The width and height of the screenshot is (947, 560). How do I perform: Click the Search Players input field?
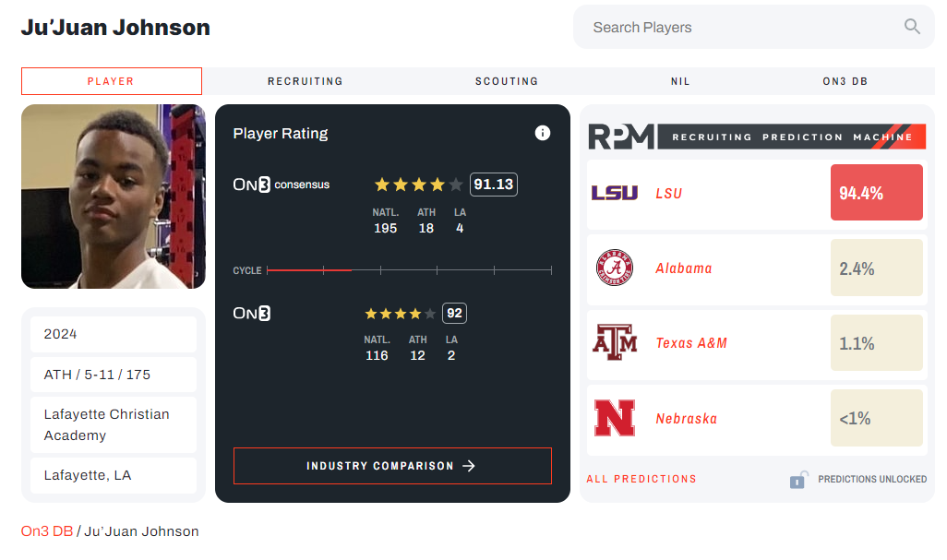738,28
